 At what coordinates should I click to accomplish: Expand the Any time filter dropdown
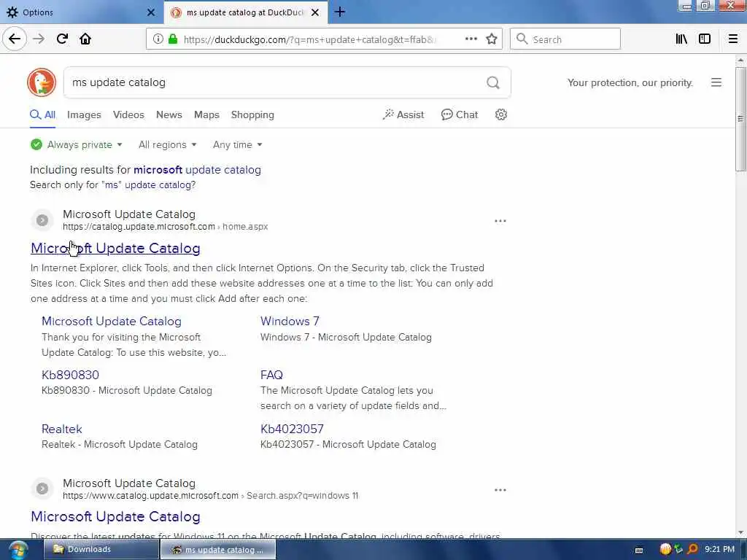(x=237, y=145)
